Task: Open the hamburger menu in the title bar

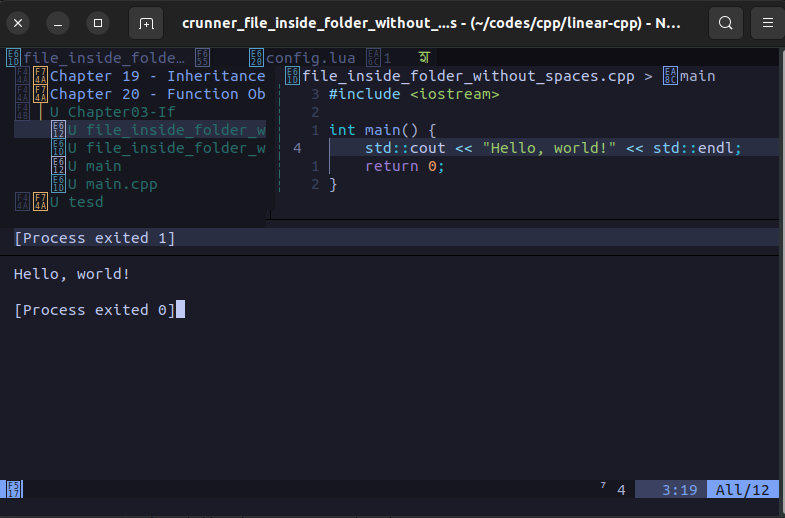Action: pyautogui.click(x=767, y=23)
